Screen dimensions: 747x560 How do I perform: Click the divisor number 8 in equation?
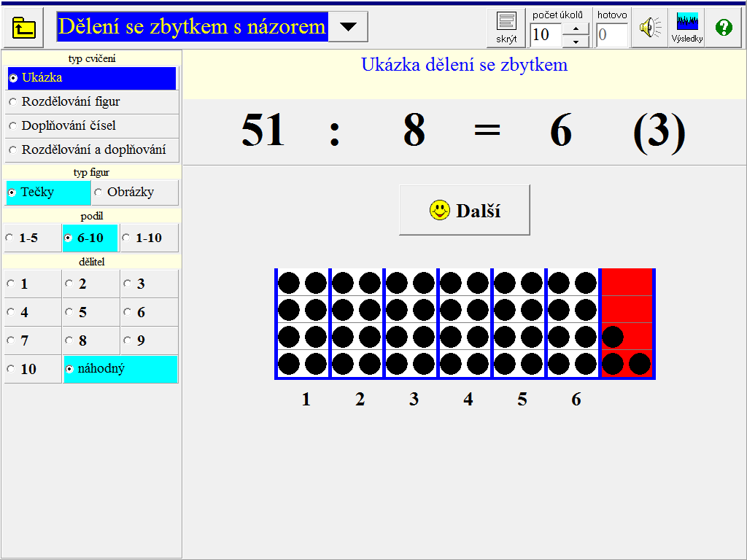tap(414, 130)
